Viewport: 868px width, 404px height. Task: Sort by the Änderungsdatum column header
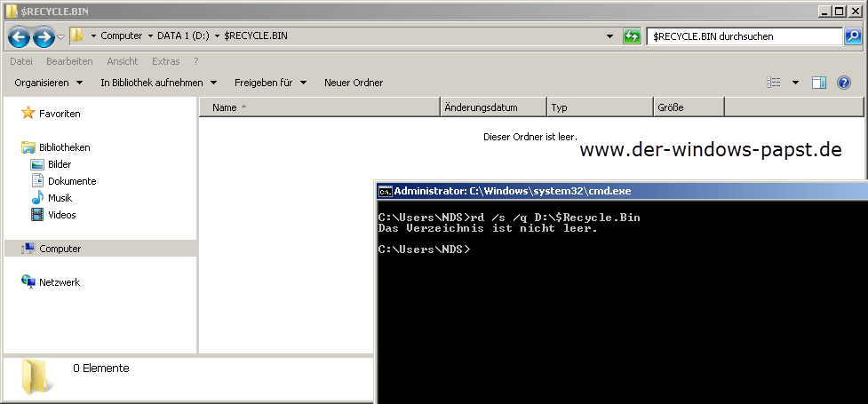[x=493, y=107]
